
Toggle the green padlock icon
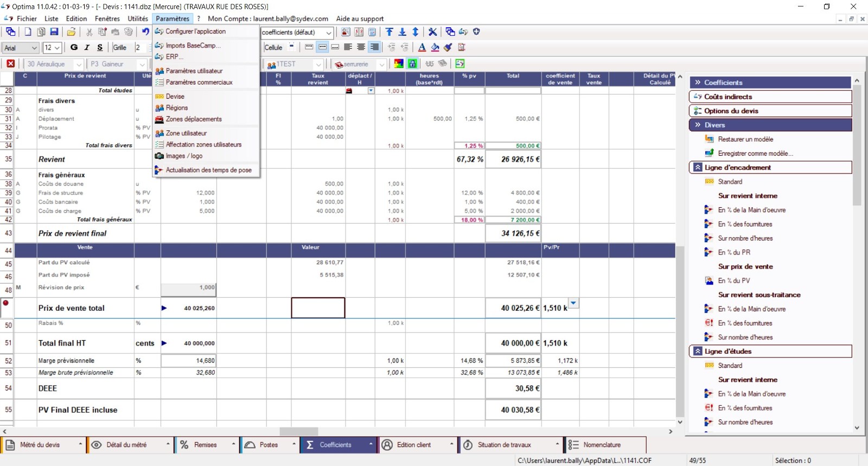pyautogui.click(x=412, y=64)
